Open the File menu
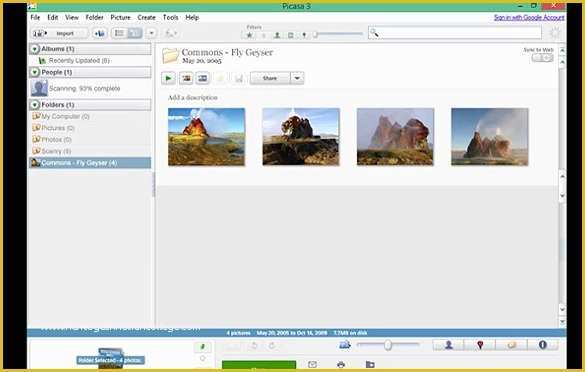This screenshot has height=372, width=585. 35,18
